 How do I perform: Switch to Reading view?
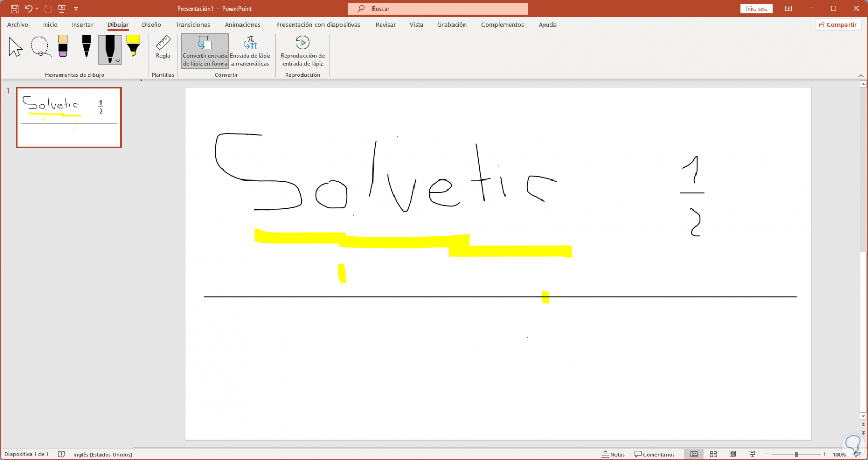tap(733, 454)
